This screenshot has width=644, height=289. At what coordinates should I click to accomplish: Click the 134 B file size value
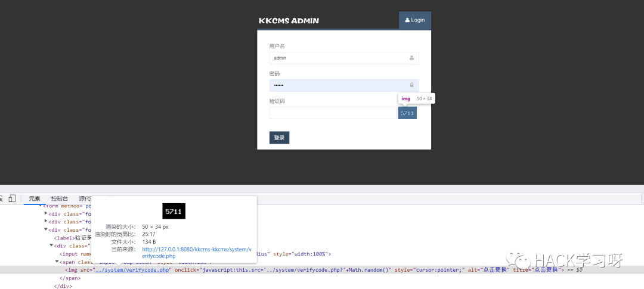tap(149, 242)
